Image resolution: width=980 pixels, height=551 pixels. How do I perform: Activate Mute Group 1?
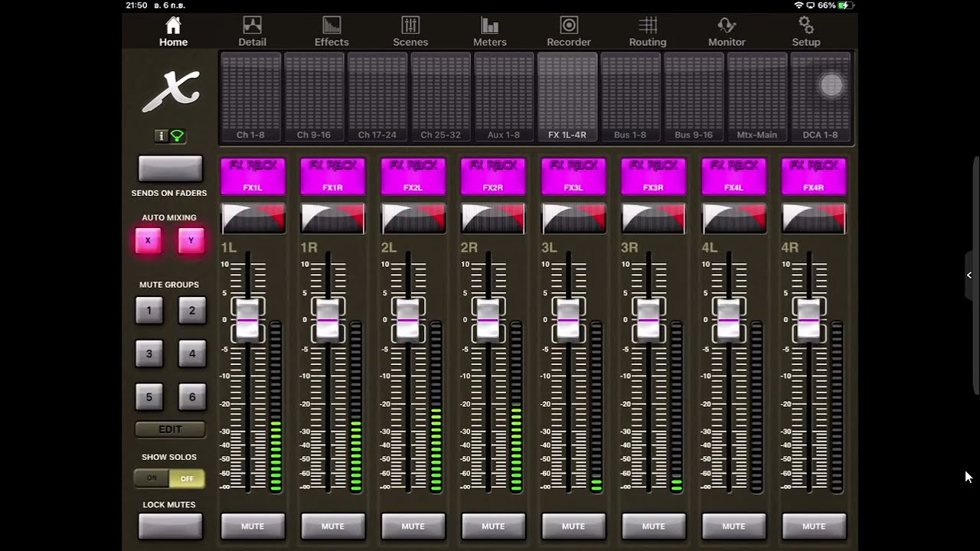tap(149, 311)
